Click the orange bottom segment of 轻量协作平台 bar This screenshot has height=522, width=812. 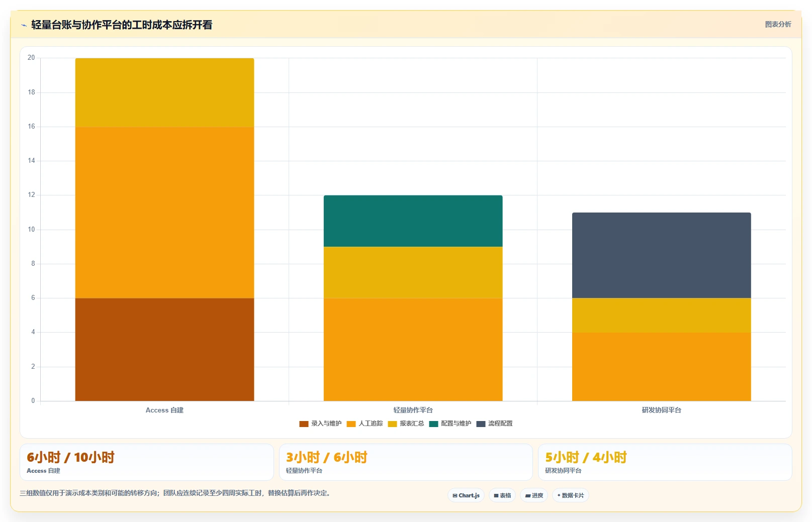coord(413,350)
